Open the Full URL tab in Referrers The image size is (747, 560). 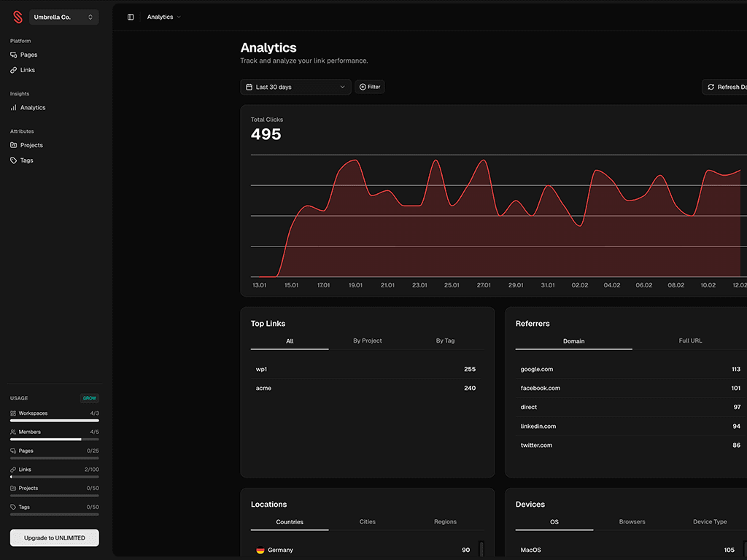pos(690,340)
